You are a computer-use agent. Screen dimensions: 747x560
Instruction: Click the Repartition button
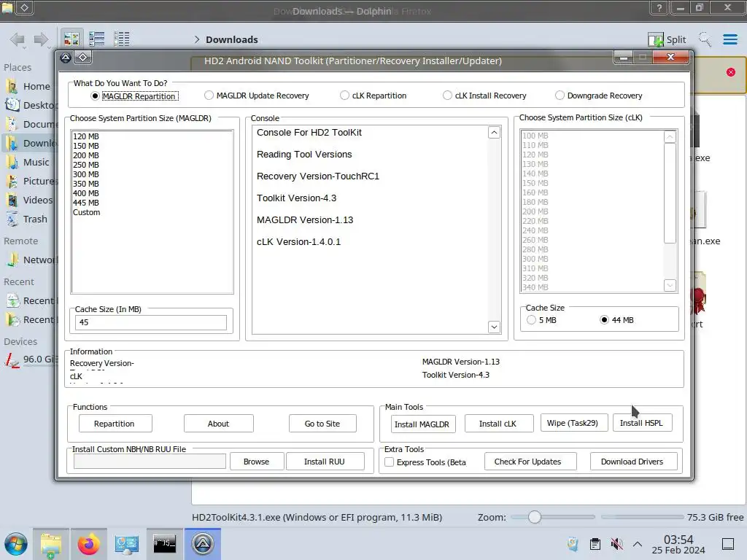(115, 424)
